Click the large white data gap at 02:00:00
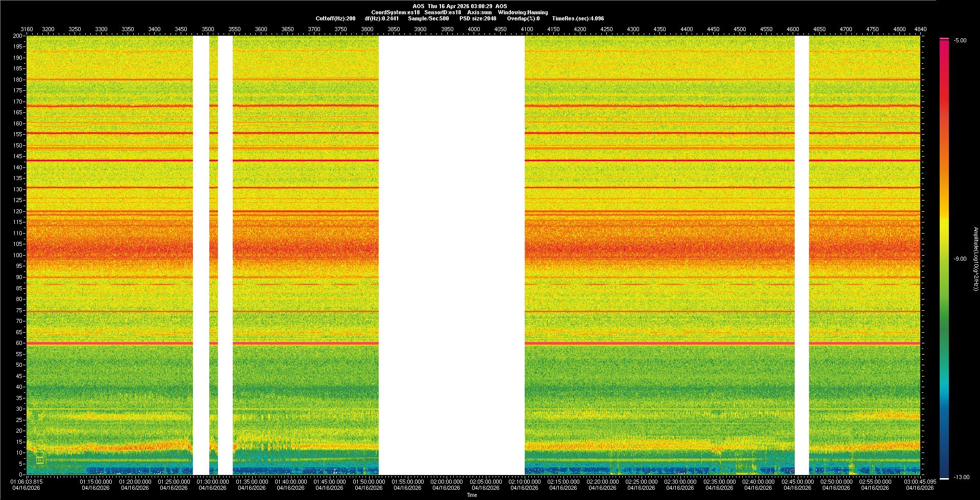Screen dimensions: 980x500 (x=451, y=255)
